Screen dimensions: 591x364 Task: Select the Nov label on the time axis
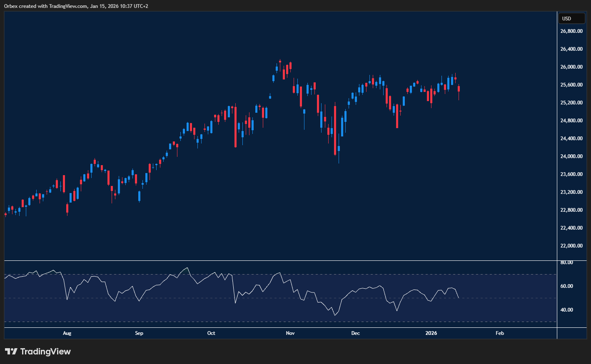pyautogui.click(x=290, y=333)
